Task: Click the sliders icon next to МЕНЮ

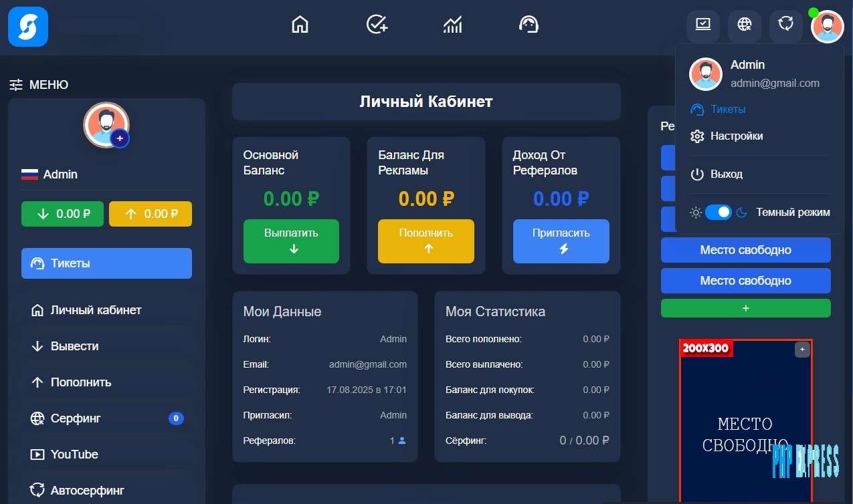Action: 16,85
